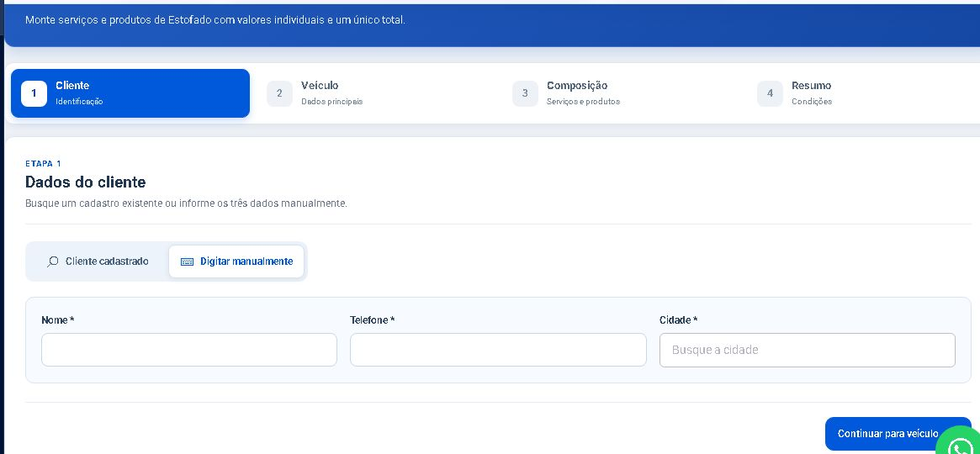Screen dimensions: 980x454
Task: Open the Cliente Identificação step tab
Action: pyautogui.click(x=130, y=93)
